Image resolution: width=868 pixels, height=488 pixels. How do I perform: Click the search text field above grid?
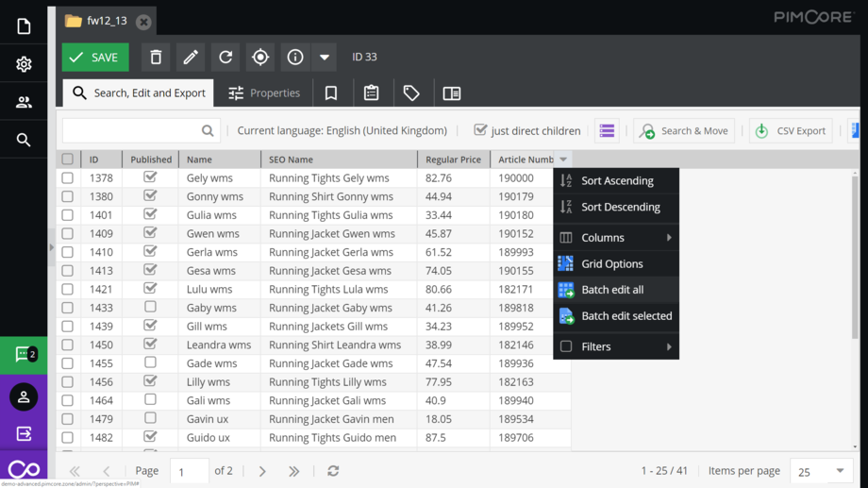(x=132, y=131)
